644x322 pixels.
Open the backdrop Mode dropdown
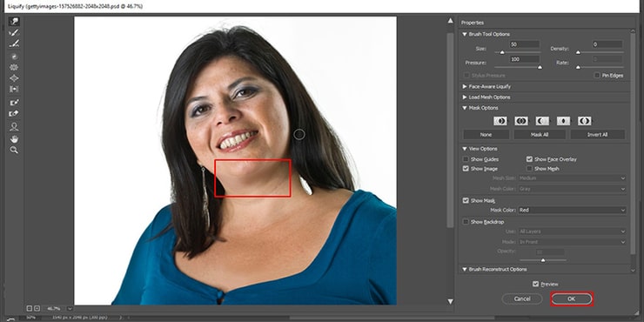point(572,242)
